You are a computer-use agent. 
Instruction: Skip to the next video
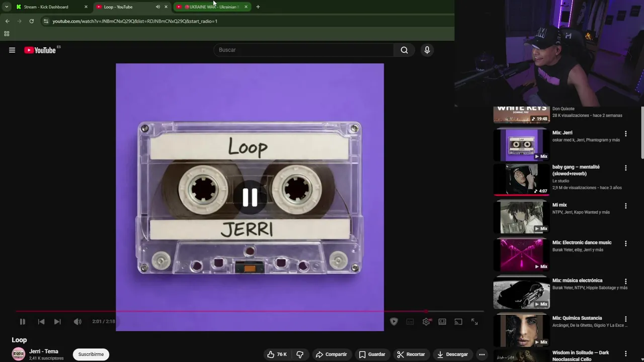57,322
